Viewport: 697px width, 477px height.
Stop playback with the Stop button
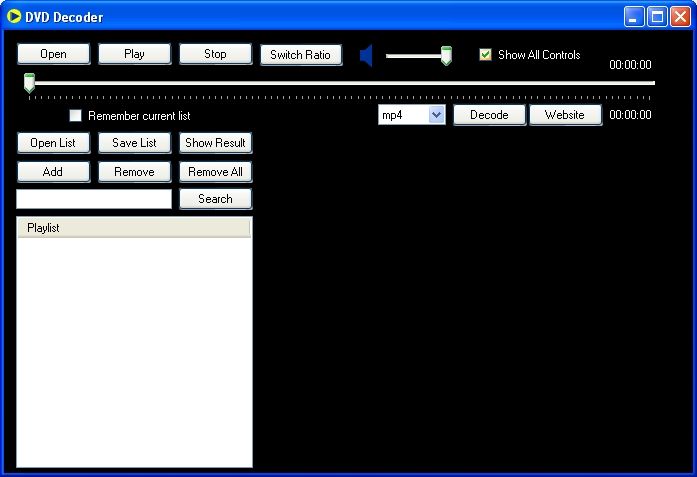[216, 54]
